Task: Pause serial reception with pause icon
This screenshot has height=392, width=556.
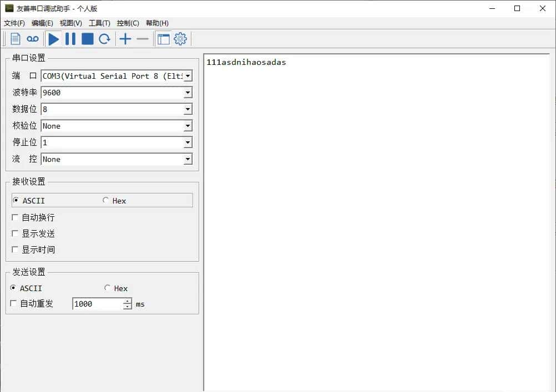Action: pos(70,39)
